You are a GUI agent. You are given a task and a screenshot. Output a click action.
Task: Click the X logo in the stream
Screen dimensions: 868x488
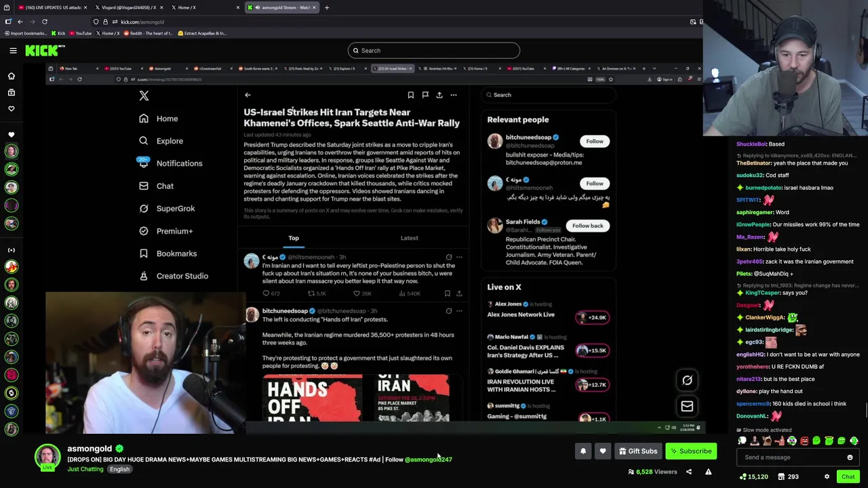click(144, 96)
